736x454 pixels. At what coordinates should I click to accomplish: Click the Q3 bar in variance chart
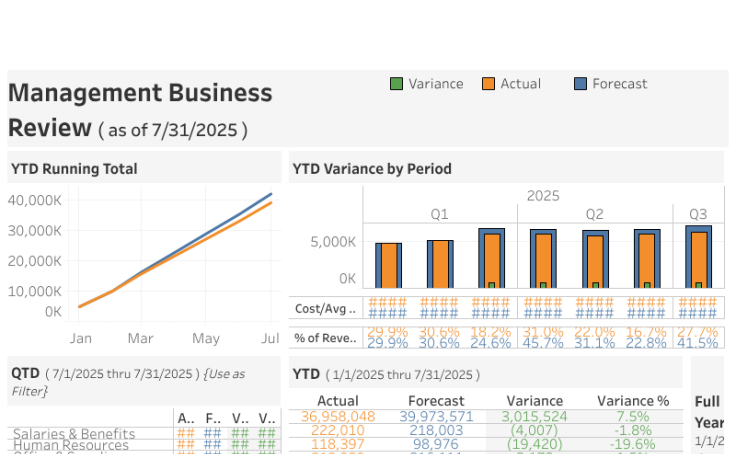point(698,258)
